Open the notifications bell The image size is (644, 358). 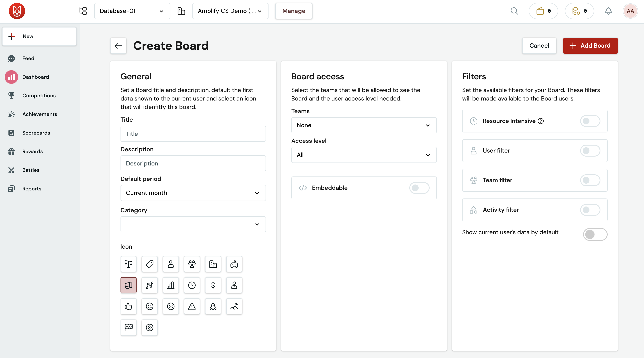[608, 11]
